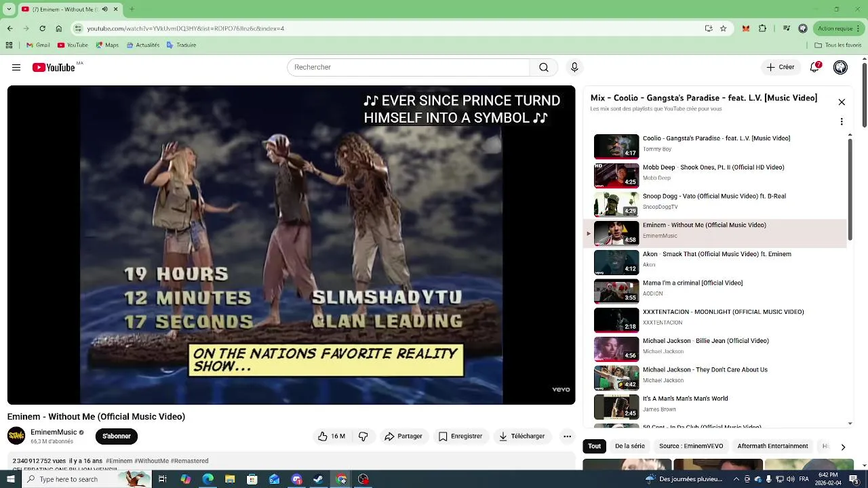
Task: Open the Chrome extensions puzzle icon
Action: [x=762, y=28]
